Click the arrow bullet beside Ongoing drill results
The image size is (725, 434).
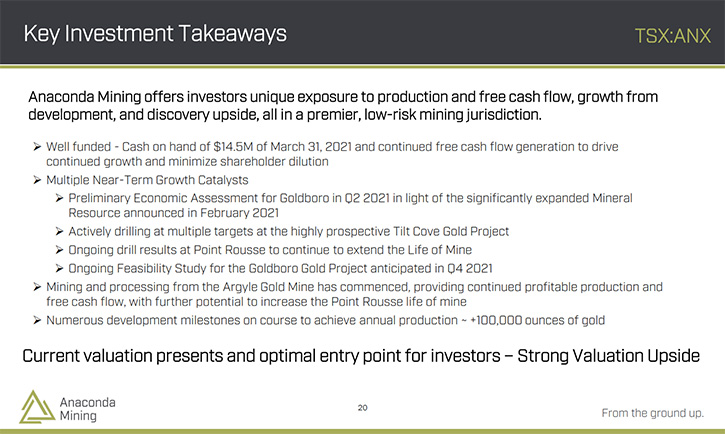(59, 250)
